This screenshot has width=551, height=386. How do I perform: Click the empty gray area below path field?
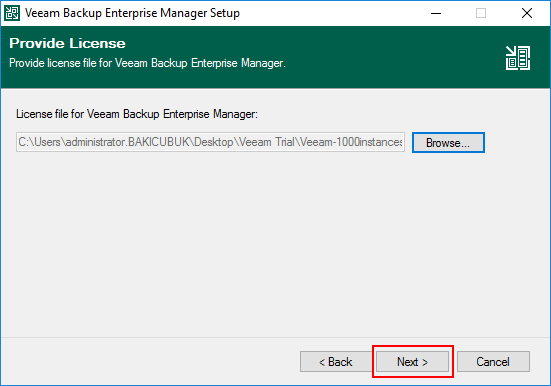click(x=274, y=243)
